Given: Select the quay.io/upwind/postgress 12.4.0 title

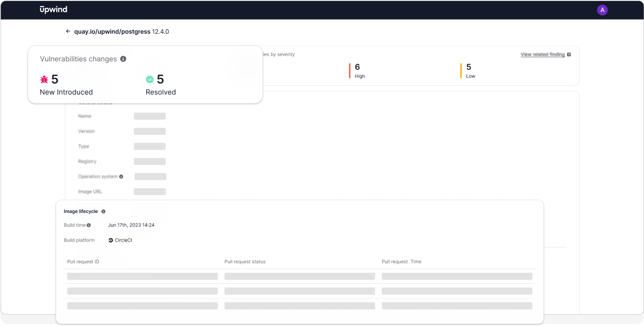Looking at the screenshot, I should 121,31.
